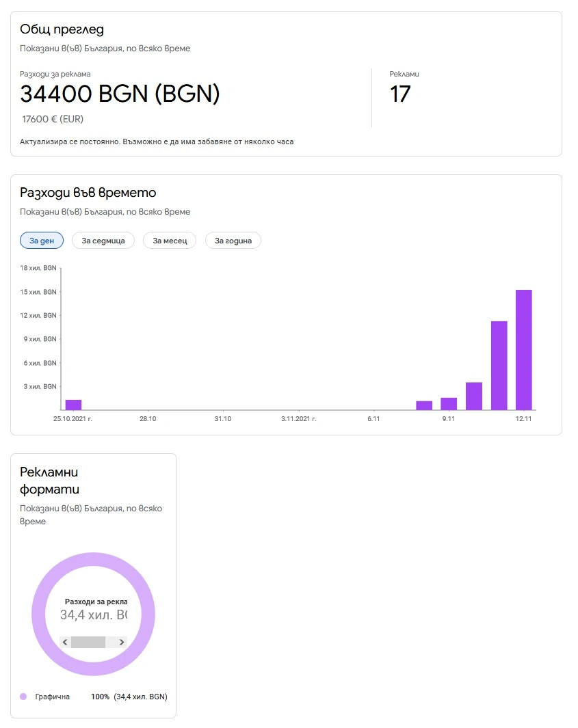578x728 pixels.
Task: Click the bar for 10.11 in chart
Action: [x=474, y=396]
